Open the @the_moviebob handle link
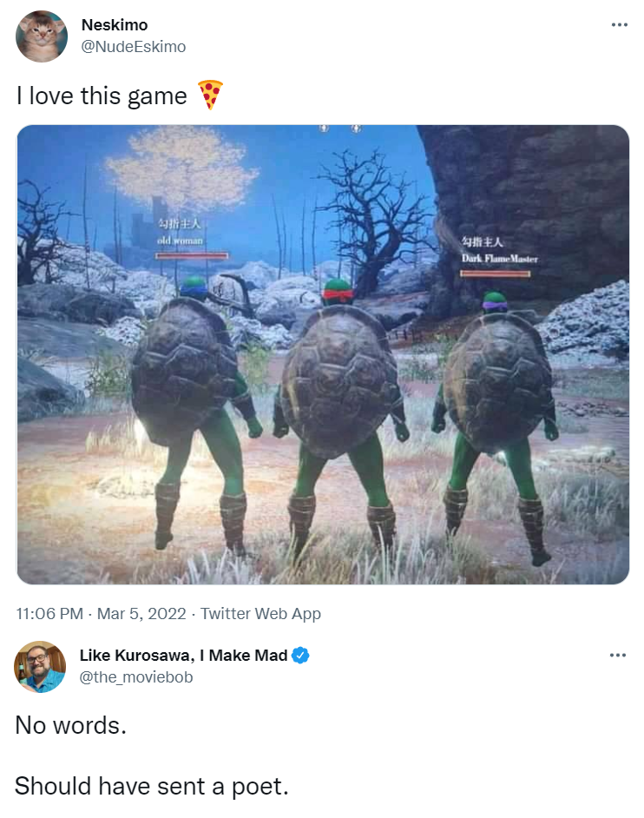This screenshot has height=818, width=644. [x=136, y=676]
